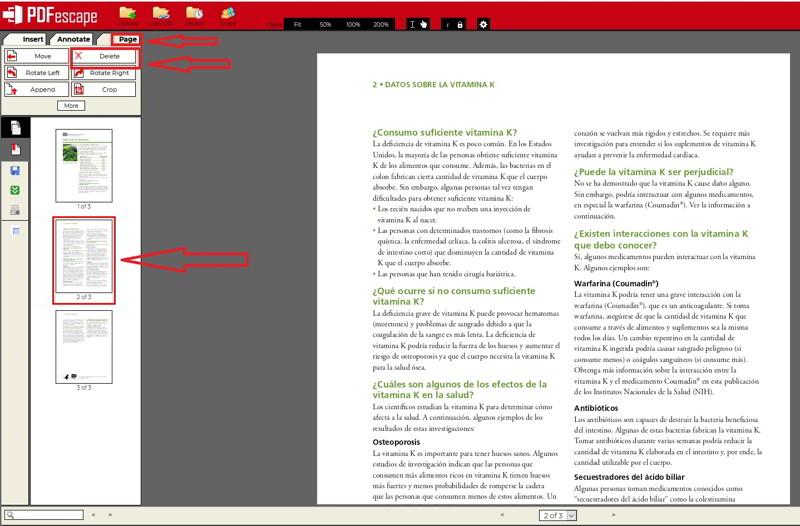800x526 pixels.
Task: Show the page thumbnails panel icon
Action: click(x=15, y=128)
